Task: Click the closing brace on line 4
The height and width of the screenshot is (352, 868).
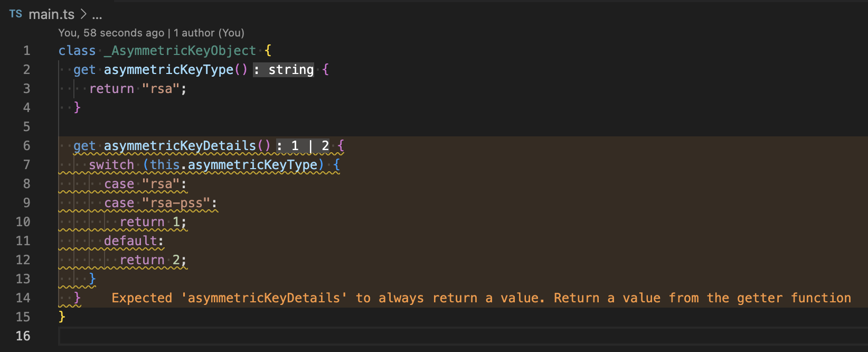Action: pos(77,107)
